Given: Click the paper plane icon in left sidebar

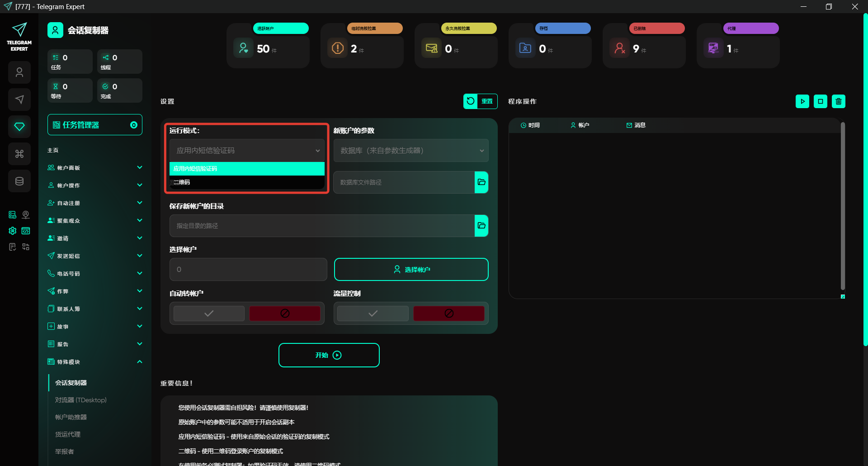Looking at the screenshot, I should [x=19, y=100].
